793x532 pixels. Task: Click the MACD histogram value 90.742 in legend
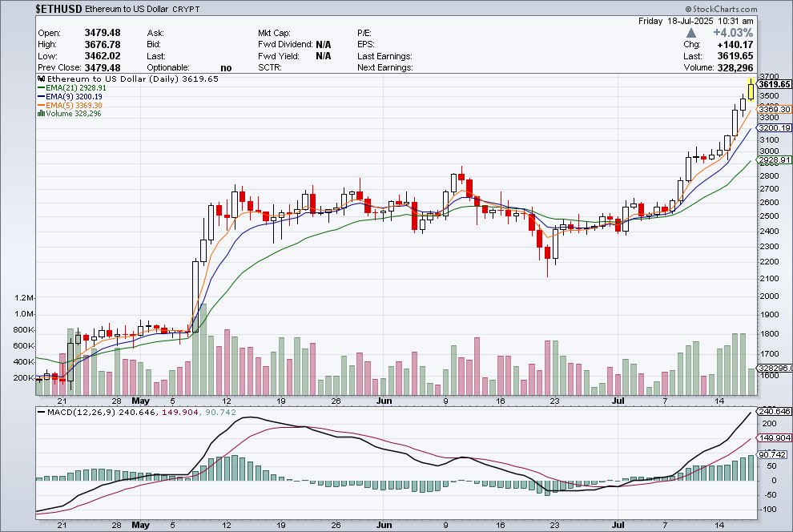[x=220, y=412]
